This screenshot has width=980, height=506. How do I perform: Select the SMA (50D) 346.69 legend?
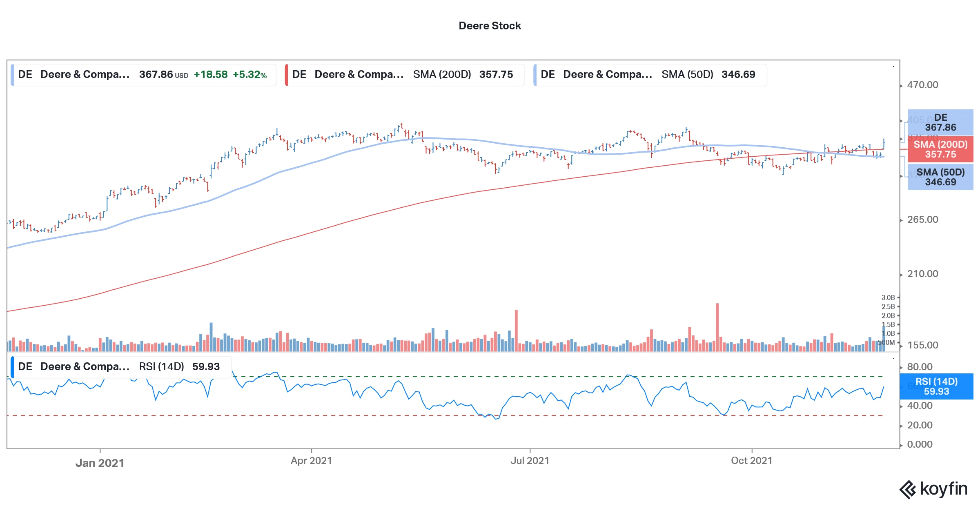click(x=650, y=75)
